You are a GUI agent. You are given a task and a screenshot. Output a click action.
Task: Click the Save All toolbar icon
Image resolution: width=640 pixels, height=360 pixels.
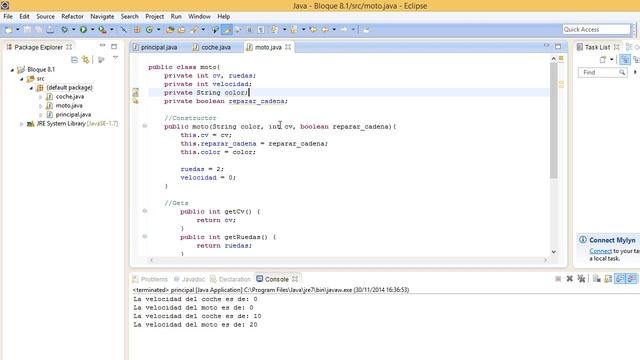click(x=38, y=30)
